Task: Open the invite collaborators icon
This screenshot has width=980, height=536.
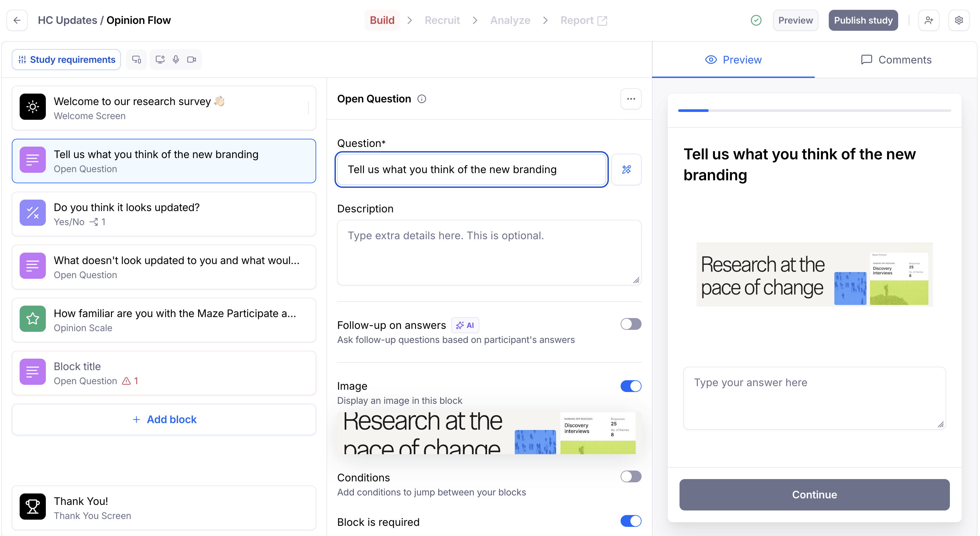Action: (929, 20)
